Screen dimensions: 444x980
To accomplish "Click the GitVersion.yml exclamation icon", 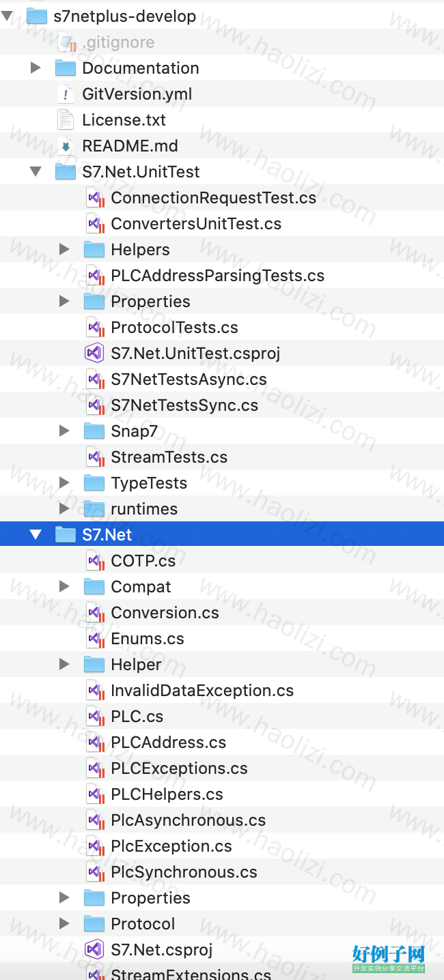I will click(x=66, y=94).
